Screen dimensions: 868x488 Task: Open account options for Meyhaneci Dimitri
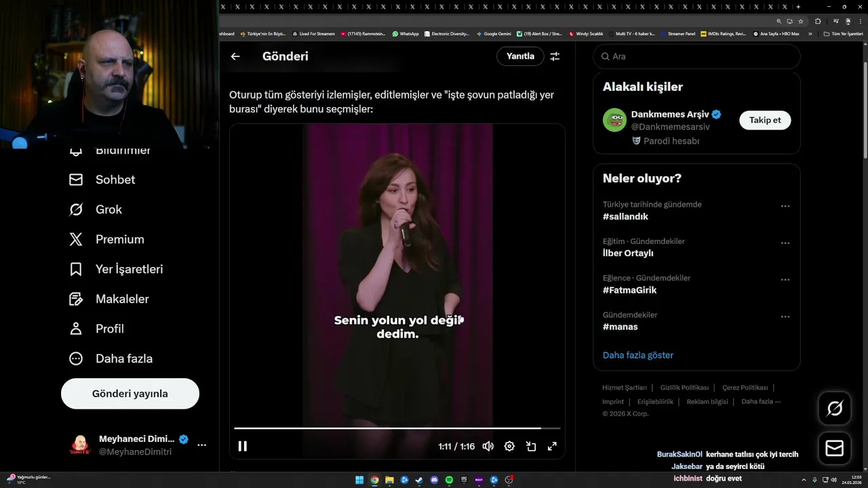201,445
